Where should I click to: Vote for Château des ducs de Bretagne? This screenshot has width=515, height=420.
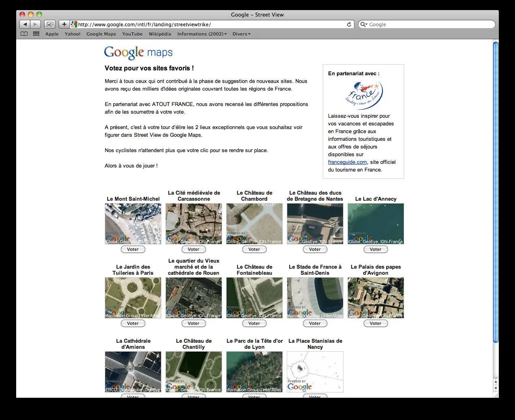pos(315,249)
